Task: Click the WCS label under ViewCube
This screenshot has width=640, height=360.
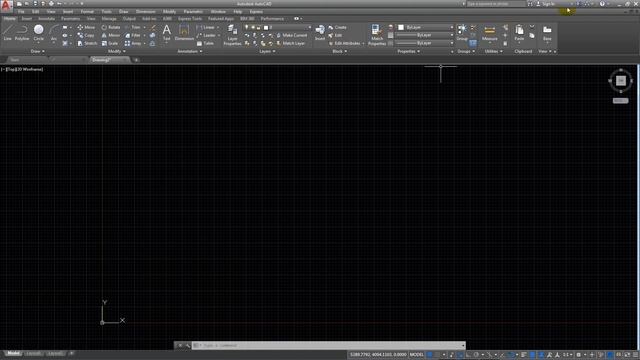Action: [620, 101]
